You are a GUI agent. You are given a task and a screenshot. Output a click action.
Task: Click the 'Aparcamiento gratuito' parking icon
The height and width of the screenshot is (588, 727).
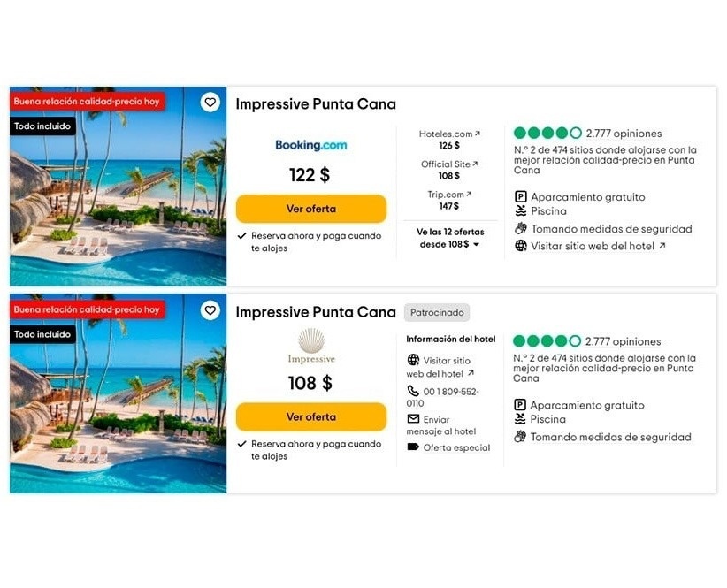519,196
